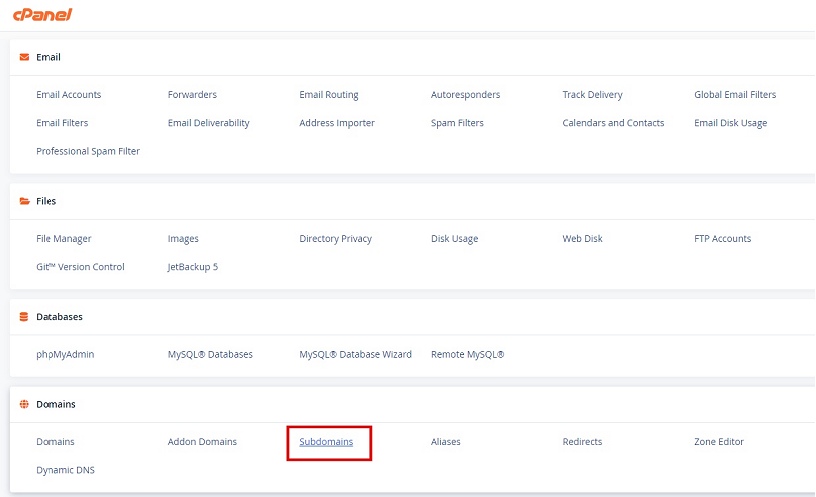Click the Databases section icon

[24, 316]
